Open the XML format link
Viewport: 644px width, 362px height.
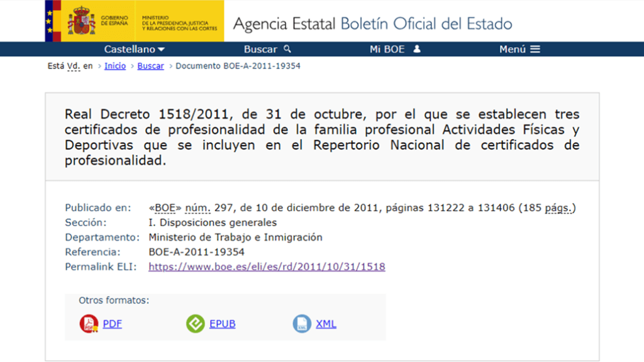[326, 324]
